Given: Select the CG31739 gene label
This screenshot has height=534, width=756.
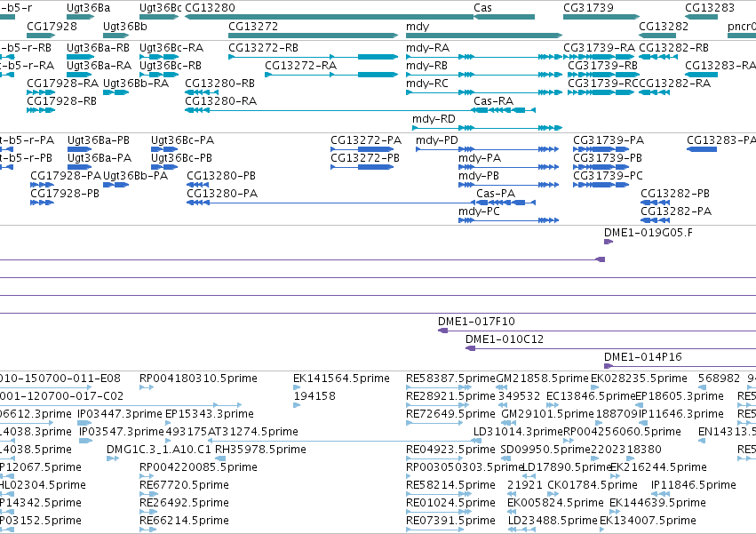Looking at the screenshot, I should tap(588, 8).
